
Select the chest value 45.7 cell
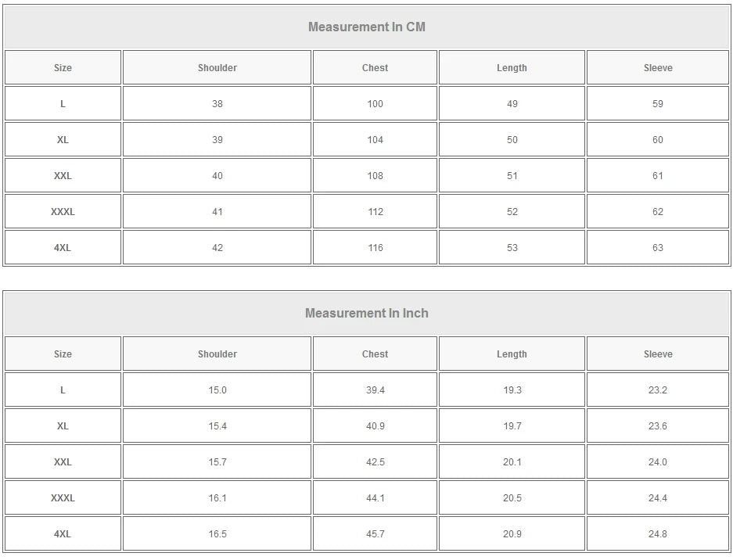[x=375, y=534]
